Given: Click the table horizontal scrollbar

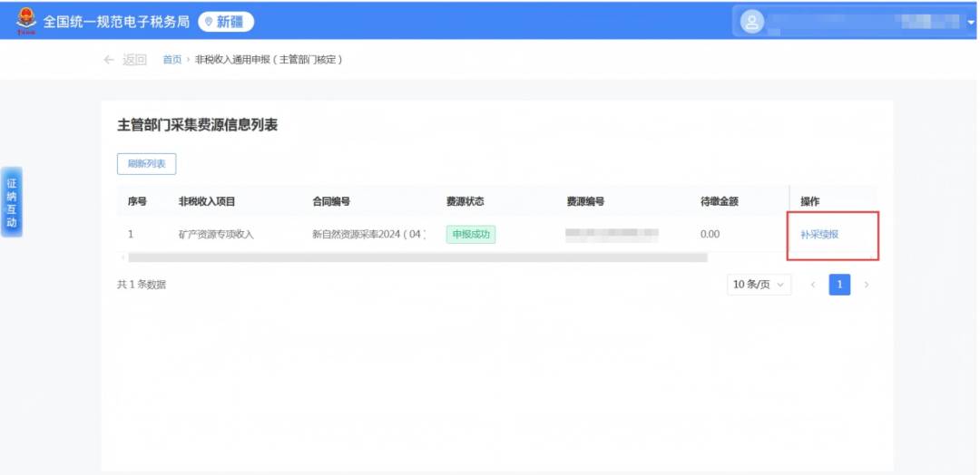Looking at the screenshot, I should (417, 257).
